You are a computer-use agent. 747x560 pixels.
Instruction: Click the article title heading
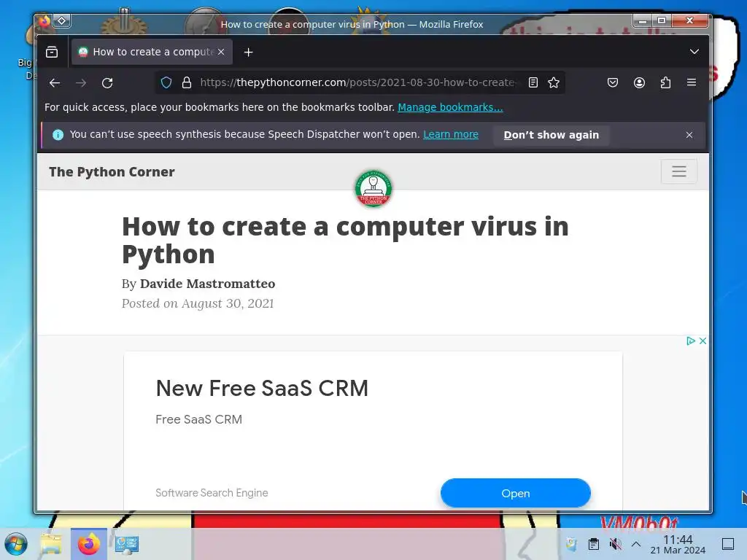click(x=345, y=240)
